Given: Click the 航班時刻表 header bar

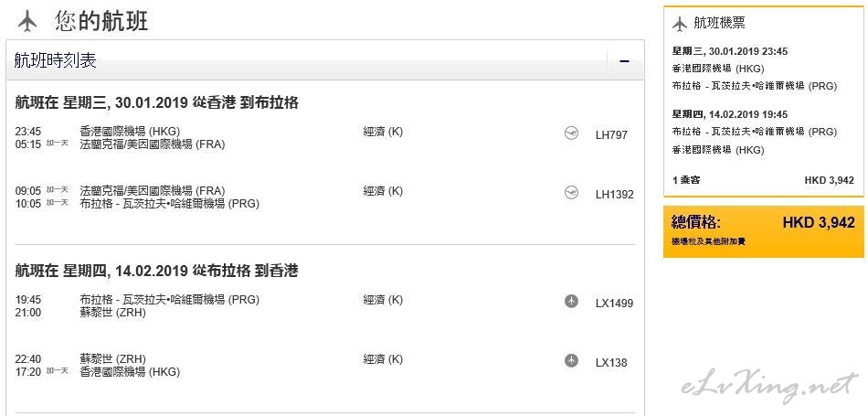Looking at the screenshot, I should (x=325, y=59).
